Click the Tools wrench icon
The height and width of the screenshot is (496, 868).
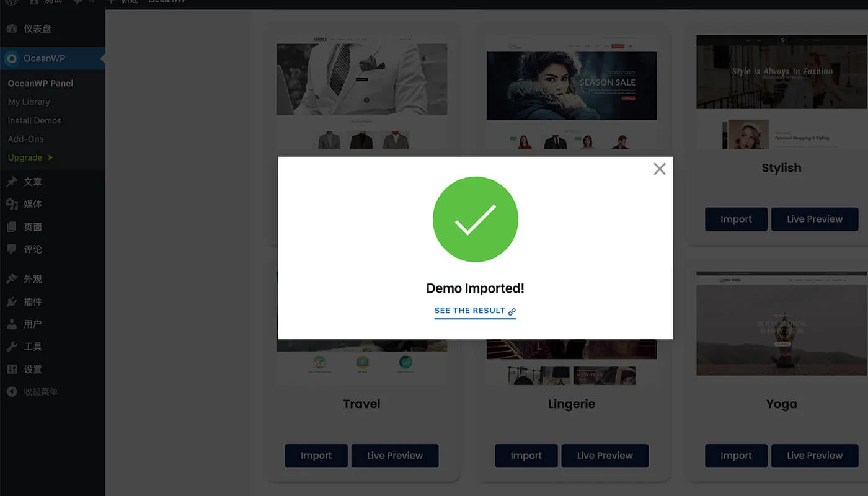12,347
